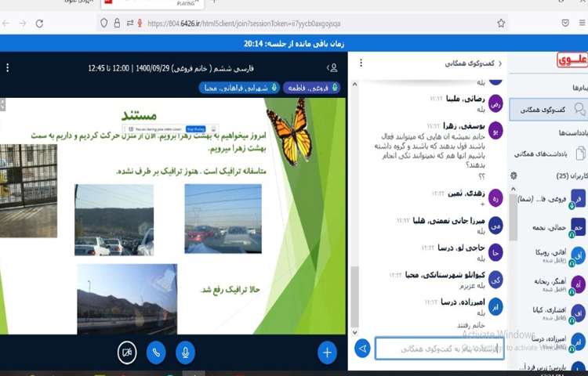
Task: Open یادداشت‌های همگانی shared notes
Action: pos(550,154)
